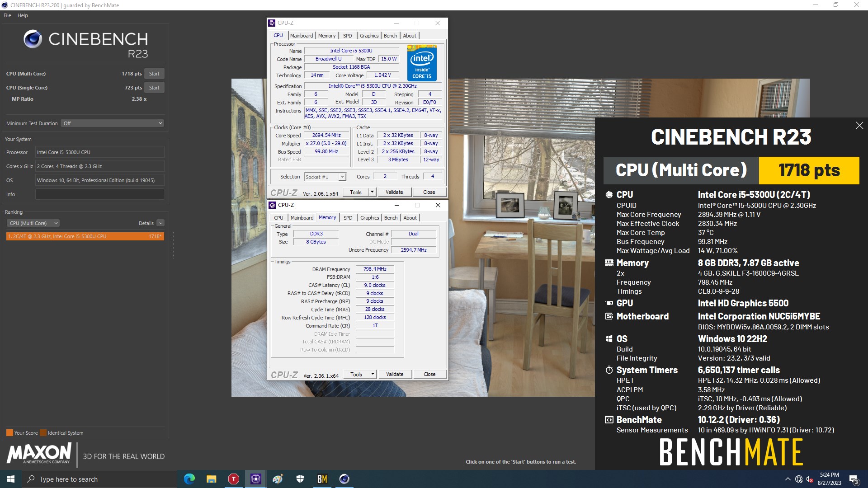The width and height of the screenshot is (868, 488).
Task: Open Tools dropdown arrow in upper CPU-Z
Action: [x=372, y=192]
